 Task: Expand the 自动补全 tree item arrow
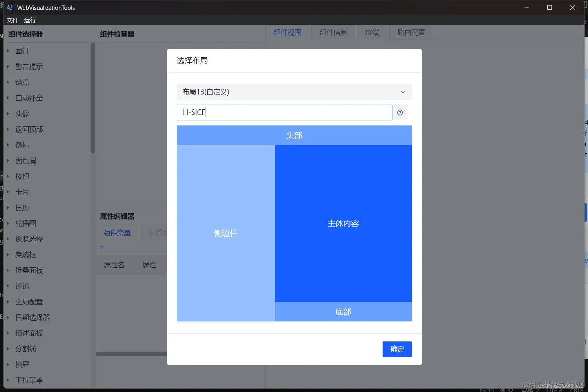[x=8, y=98]
